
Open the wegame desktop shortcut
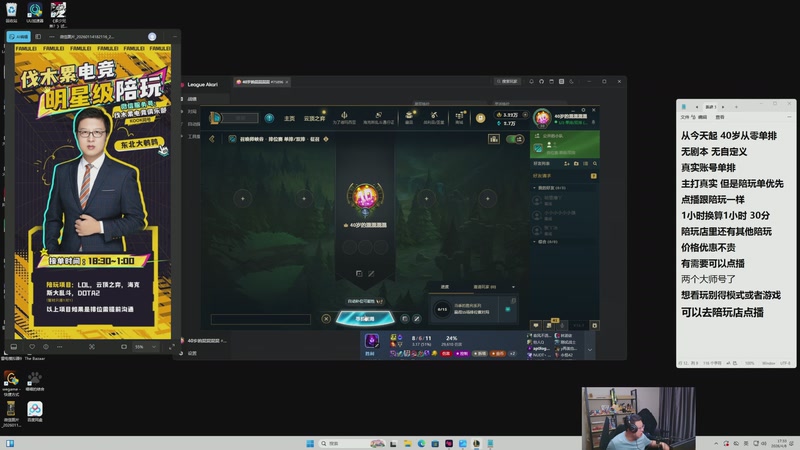pos(11,383)
